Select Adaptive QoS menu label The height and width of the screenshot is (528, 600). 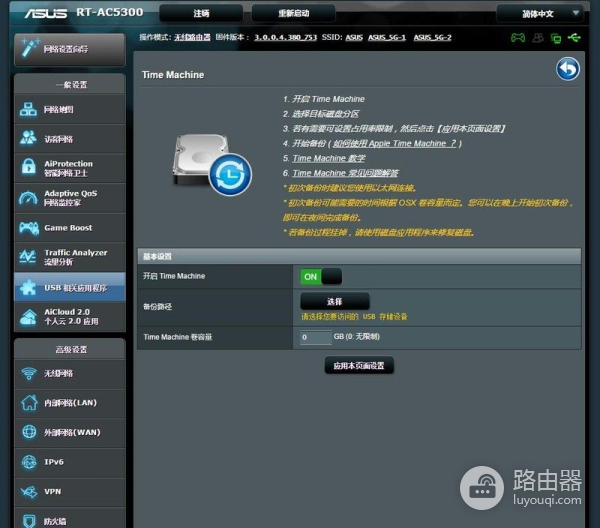(70, 197)
